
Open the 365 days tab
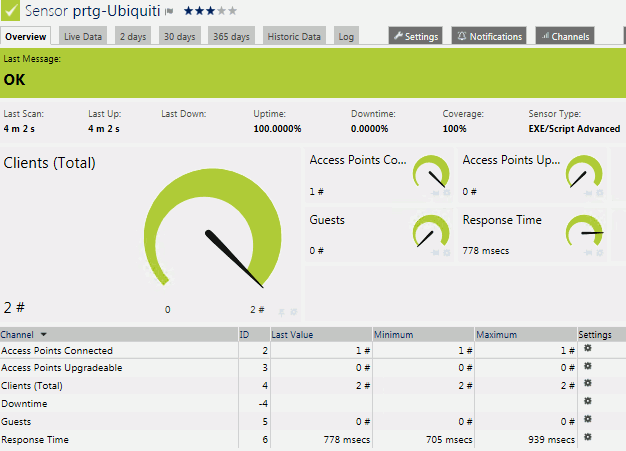(x=231, y=36)
